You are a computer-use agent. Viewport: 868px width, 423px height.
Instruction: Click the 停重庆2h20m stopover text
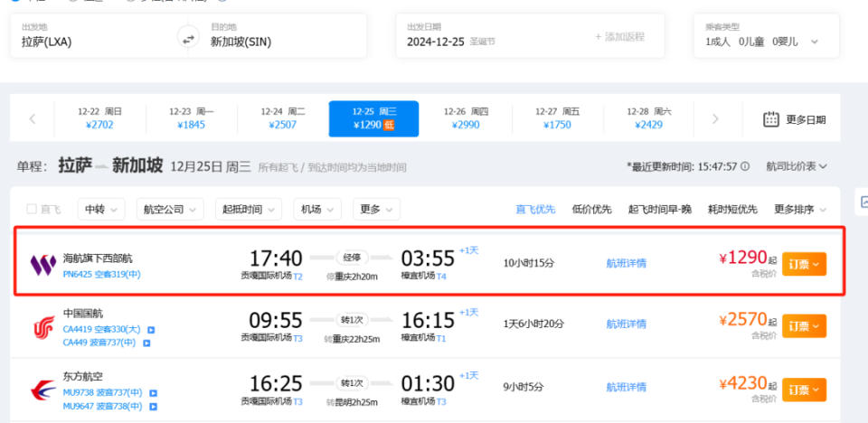pos(352,277)
